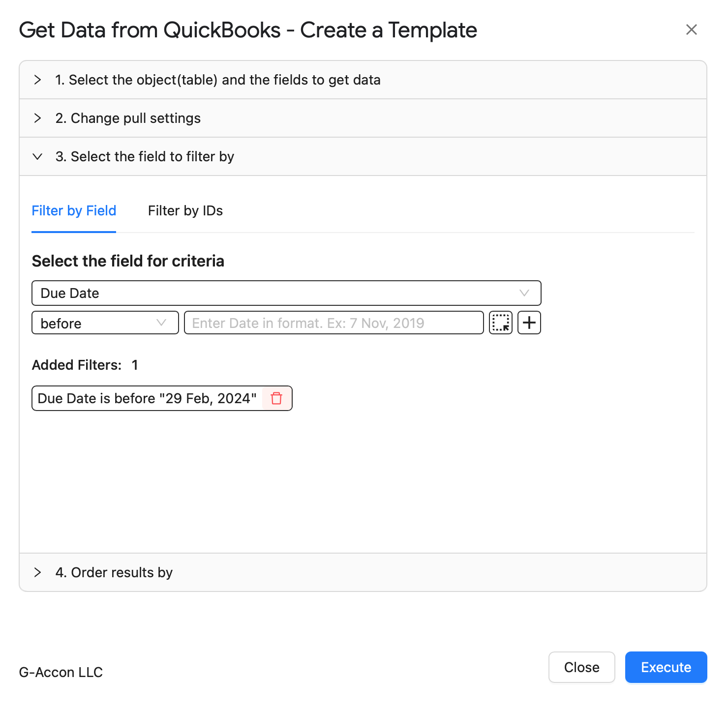Click the cell range selector icon
This screenshot has height=708, width=728.
click(501, 323)
